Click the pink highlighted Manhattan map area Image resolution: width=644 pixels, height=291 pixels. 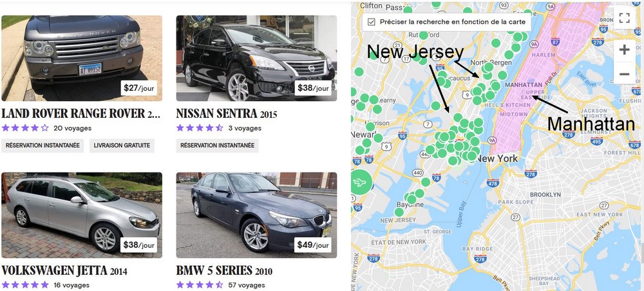[534, 82]
